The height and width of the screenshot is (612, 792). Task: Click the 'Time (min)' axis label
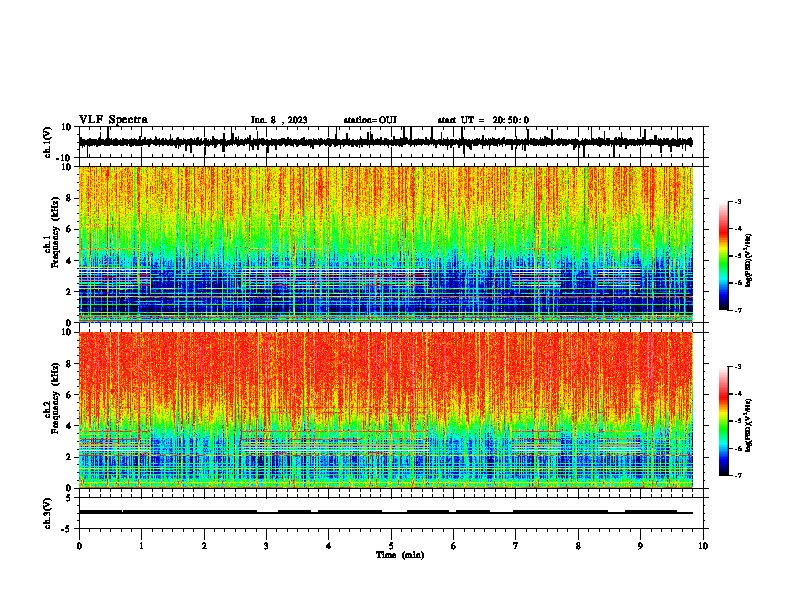tap(400, 555)
